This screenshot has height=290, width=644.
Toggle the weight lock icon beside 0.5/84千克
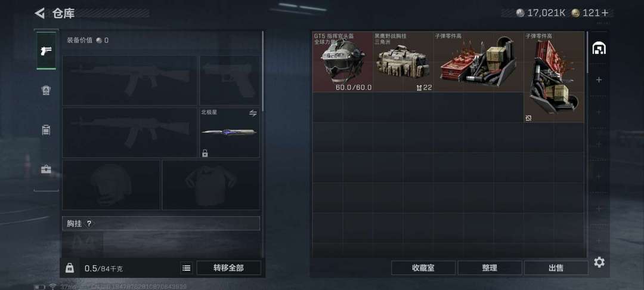70,268
